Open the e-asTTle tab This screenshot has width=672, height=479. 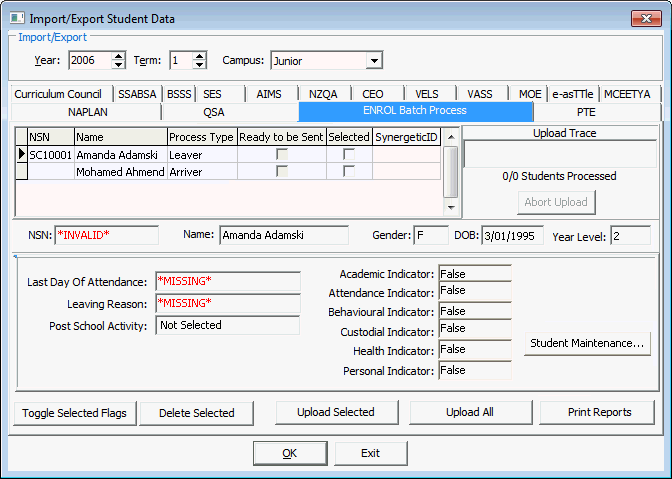tap(573, 94)
